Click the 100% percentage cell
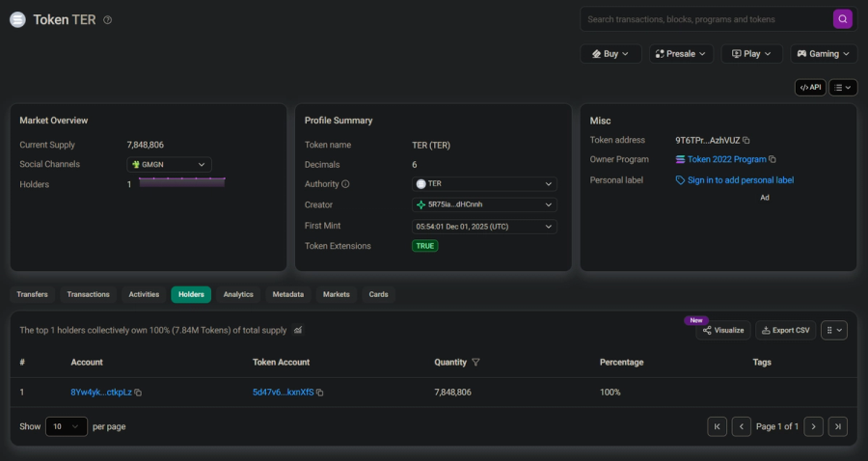The height and width of the screenshot is (461, 868). [x=610, y=393]
